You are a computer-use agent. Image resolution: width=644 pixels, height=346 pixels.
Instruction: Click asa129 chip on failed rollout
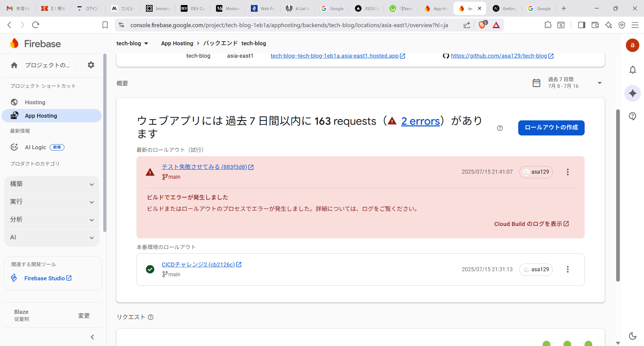[536, 172]
